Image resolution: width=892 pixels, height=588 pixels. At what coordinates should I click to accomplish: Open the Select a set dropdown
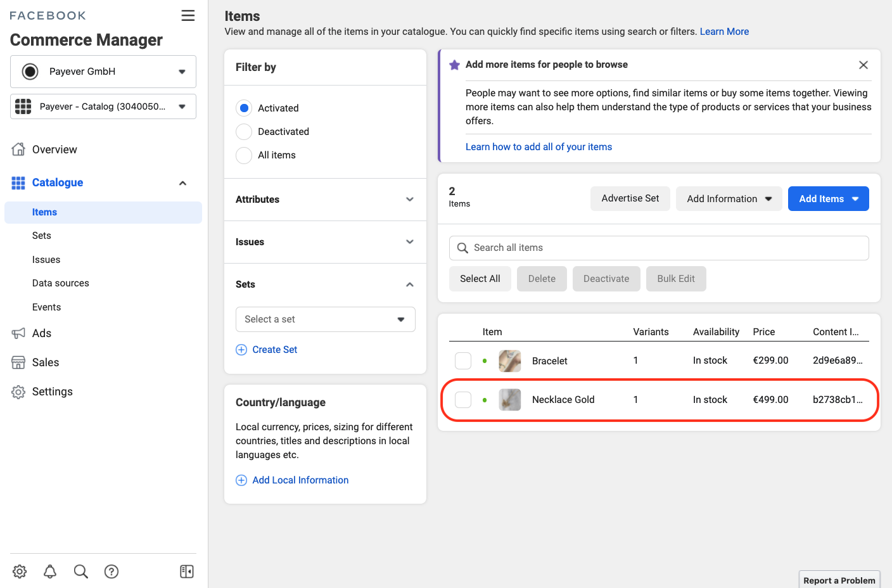coord(326,319)
